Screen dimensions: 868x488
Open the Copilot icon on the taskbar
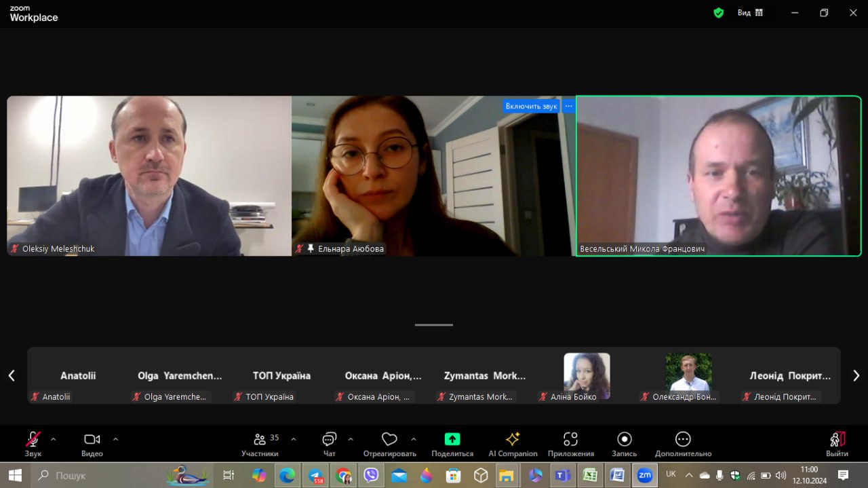(259, 475)
